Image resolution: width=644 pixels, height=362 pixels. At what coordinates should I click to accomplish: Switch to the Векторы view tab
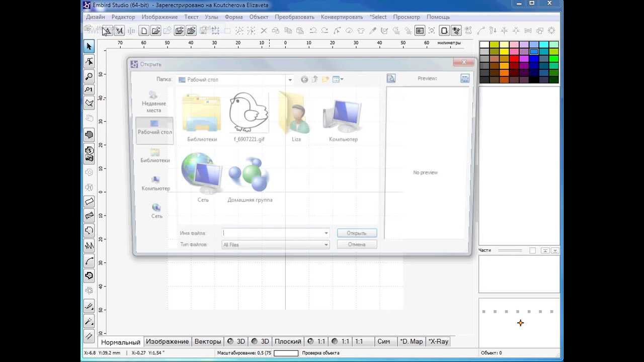click(208, 341)
